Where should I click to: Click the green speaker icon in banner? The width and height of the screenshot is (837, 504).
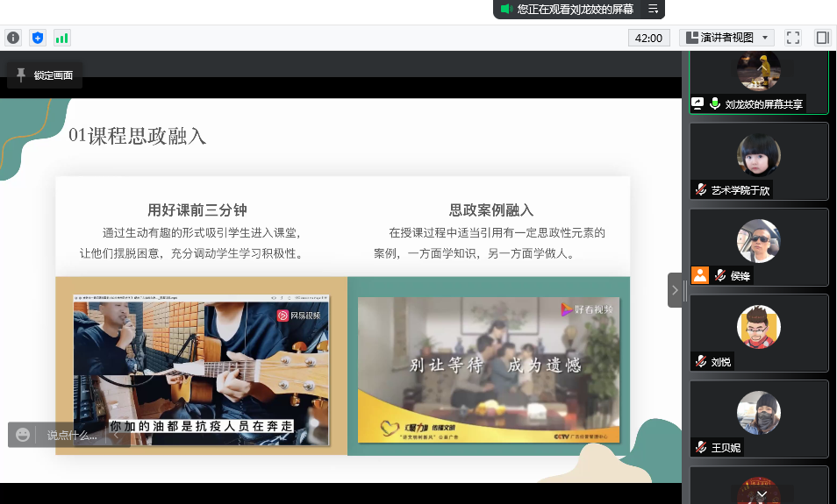coord(506,9)
